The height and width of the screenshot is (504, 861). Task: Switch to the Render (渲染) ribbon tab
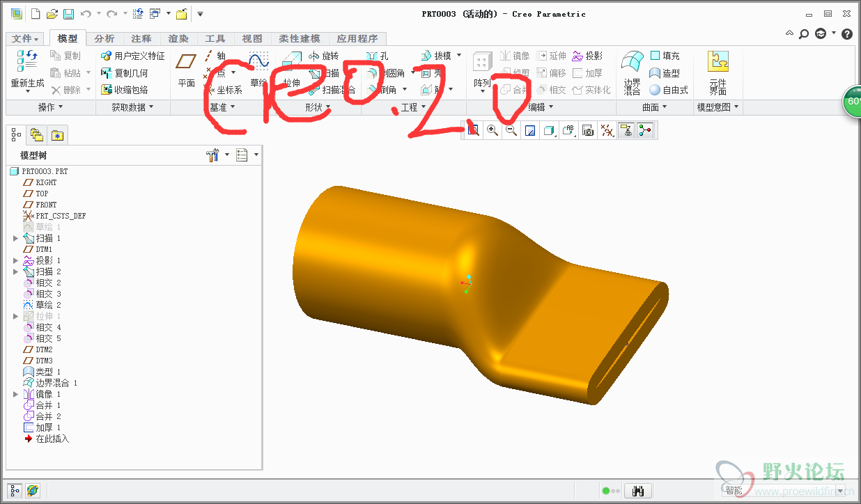(178, 39)
